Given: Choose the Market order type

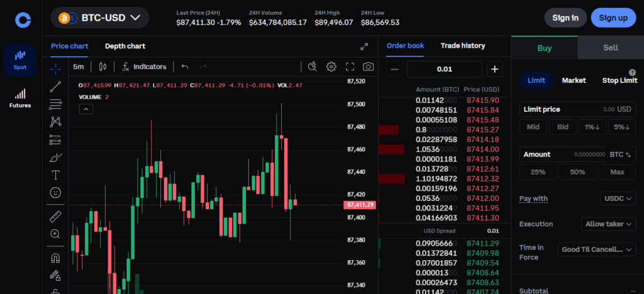Looking at the screenshot, I should tap(574, 80).
